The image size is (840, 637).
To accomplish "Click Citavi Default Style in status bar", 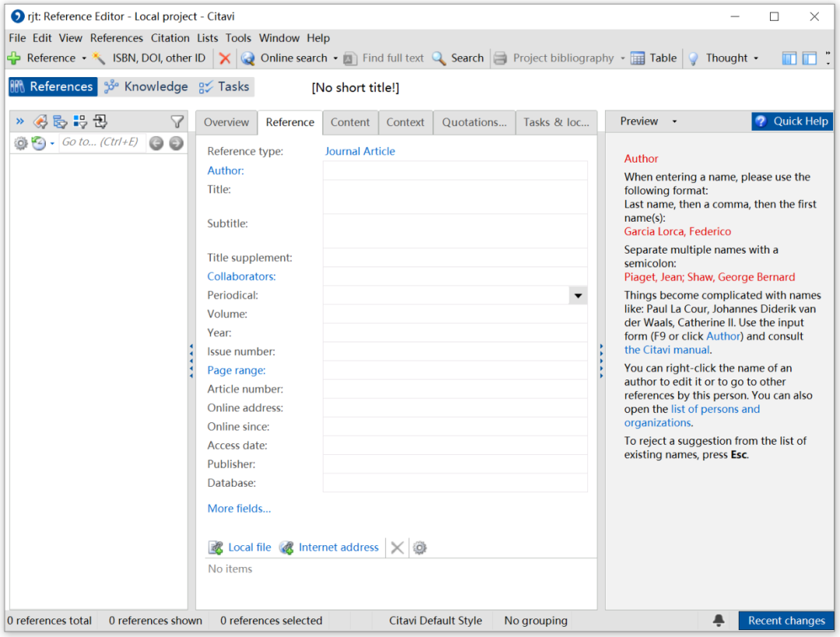I will [x=435, y=621].
